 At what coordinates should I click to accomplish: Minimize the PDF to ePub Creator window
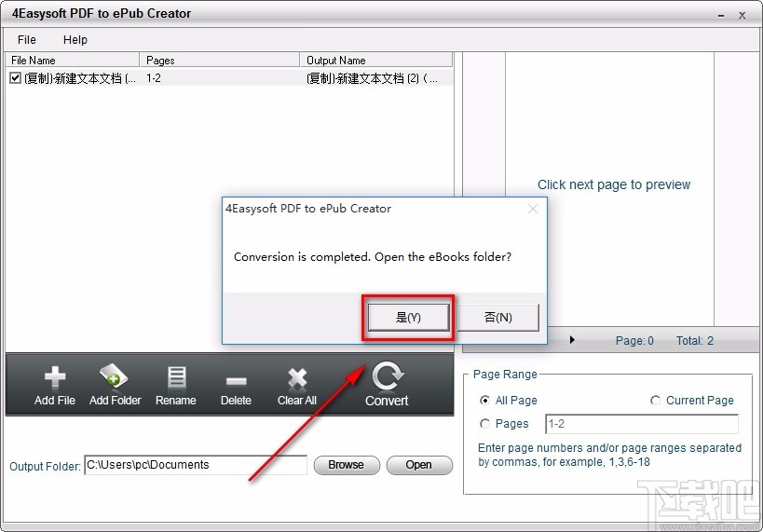pos(721,16)
